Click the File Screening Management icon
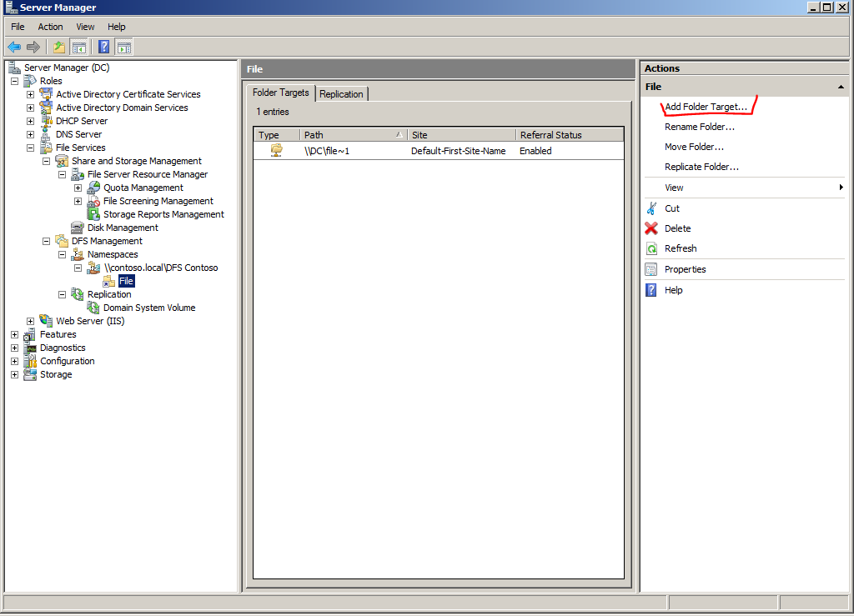Viewport: 854px width, 616px height. coord(93,201)
